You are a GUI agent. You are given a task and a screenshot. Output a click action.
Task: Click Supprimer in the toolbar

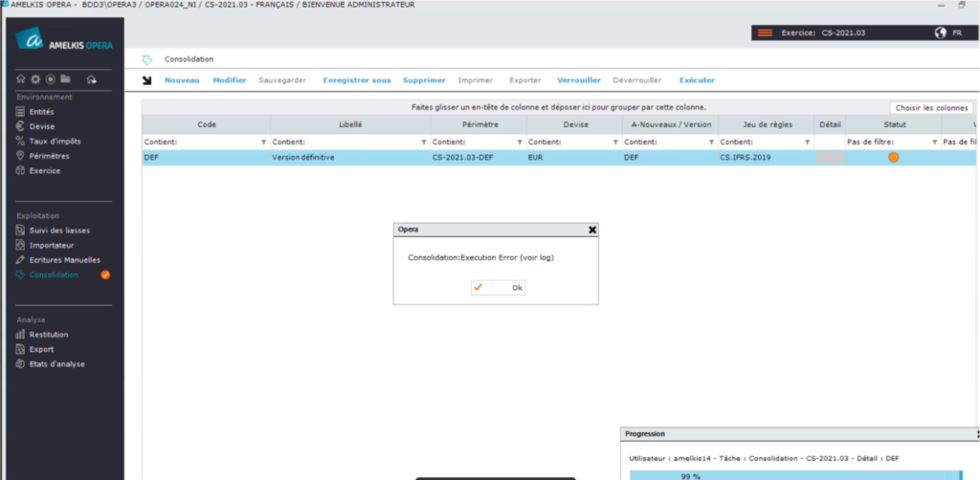pos(424,80)
